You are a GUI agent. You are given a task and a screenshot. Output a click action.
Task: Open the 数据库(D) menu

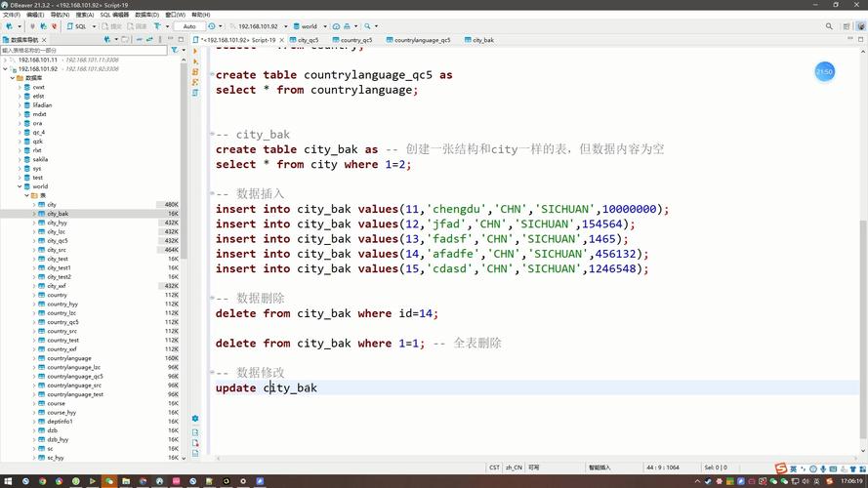pos(147,15)
